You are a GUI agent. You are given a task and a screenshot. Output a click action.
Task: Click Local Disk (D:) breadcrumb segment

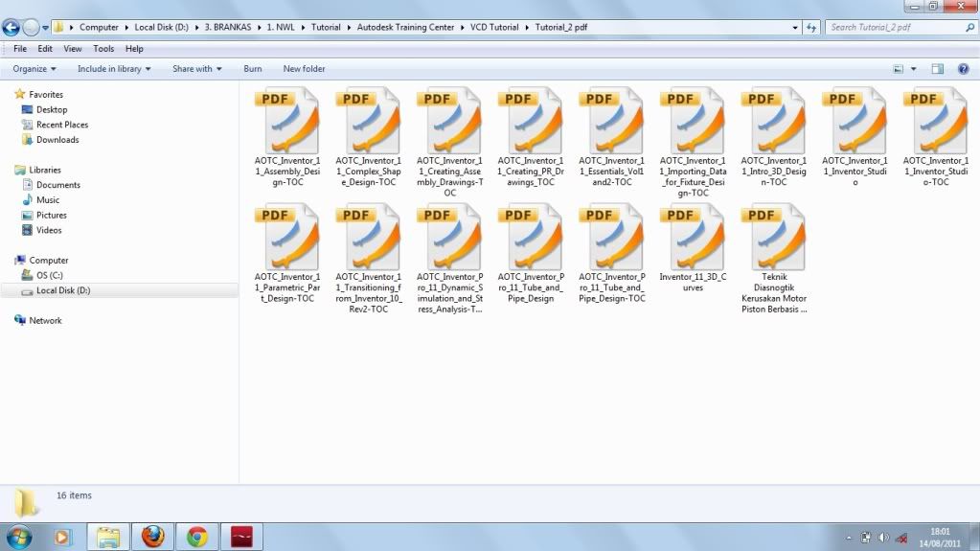(x=161, y=28)
